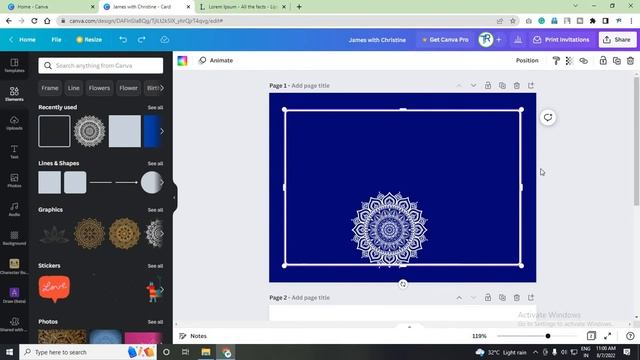The width and height of the screenshot is (640, 360).
Task: Click the zoom slider handle
Action: [x=548, y=336]
